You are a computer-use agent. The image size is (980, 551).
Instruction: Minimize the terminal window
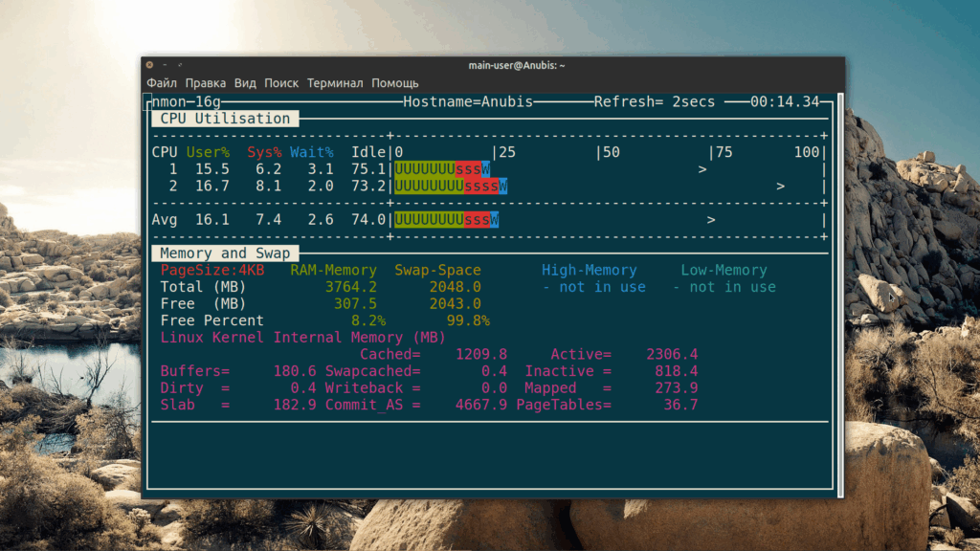165,65
